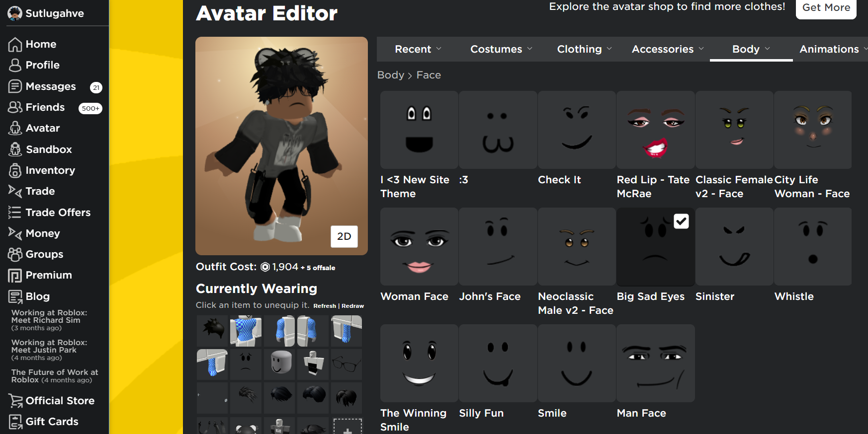This screenshot has height=434, width=868.
Task: Uncheck the equipped Big Sad Eyes face
Action: coord(681,221)
